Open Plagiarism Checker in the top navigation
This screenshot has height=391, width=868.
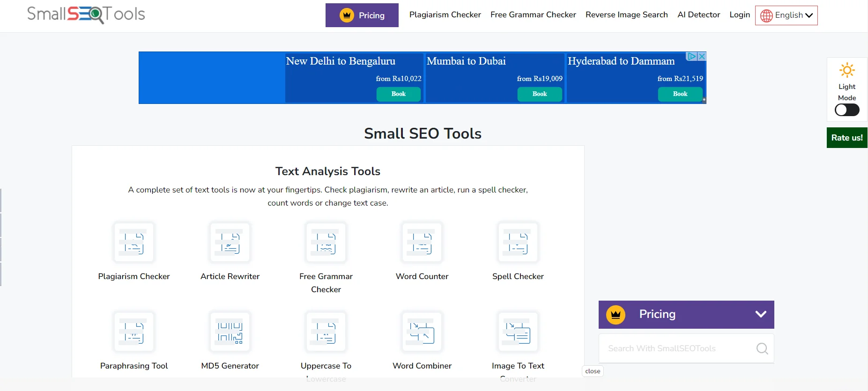point(445,15)
